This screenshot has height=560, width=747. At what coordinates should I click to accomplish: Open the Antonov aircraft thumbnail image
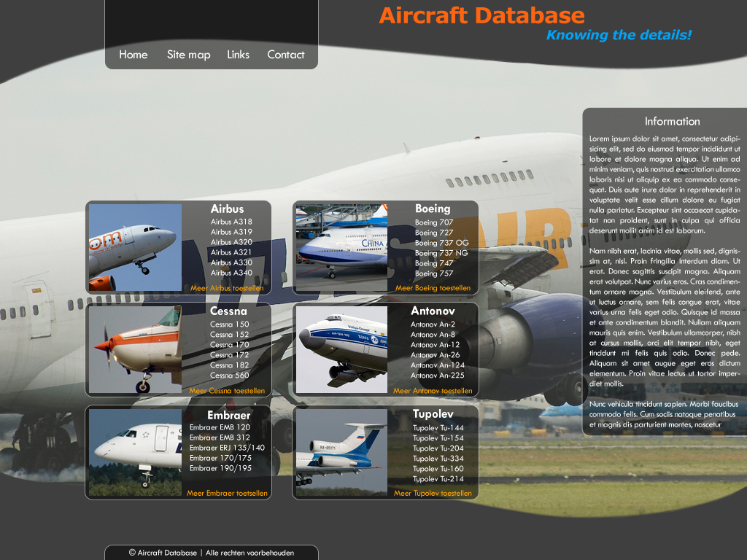click(341, 349)
